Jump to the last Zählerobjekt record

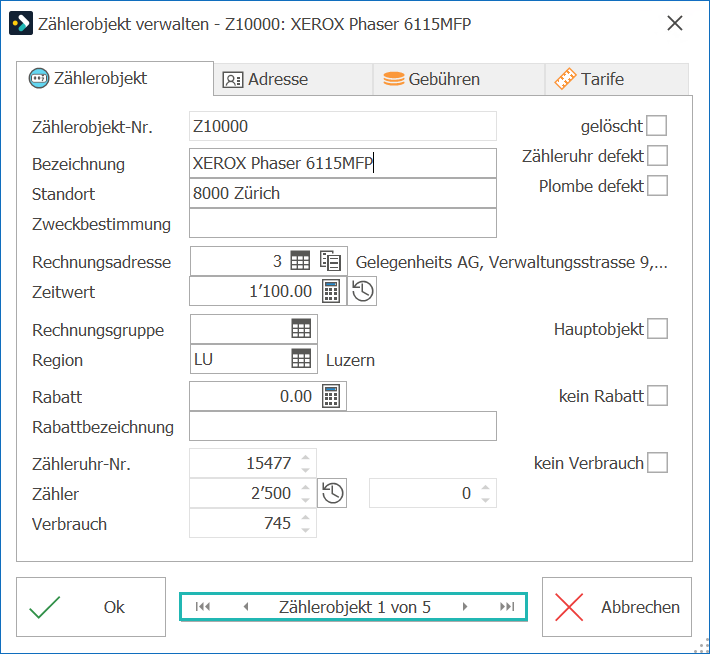point(507,606)
